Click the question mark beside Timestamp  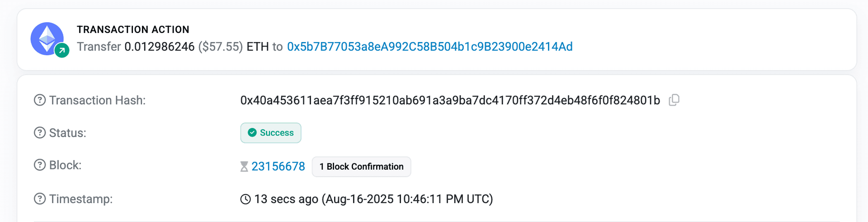click(x=40, y=199)
